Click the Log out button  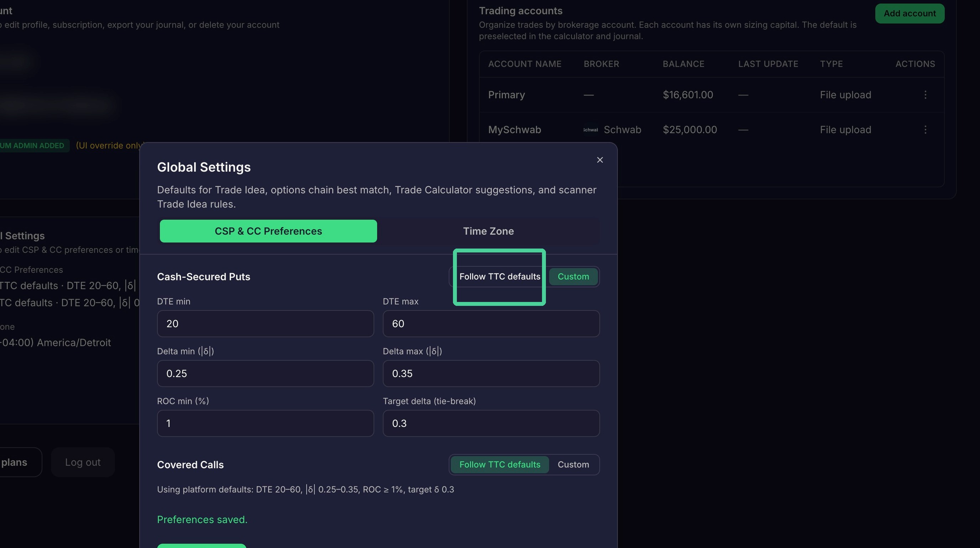pos(83,462)
